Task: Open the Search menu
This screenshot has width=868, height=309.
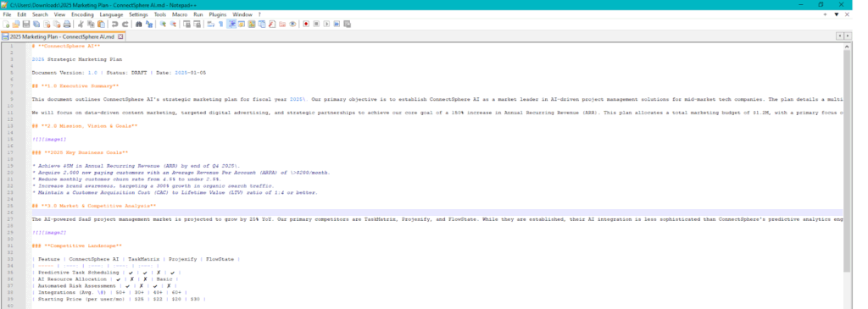Action: (40, 14)
